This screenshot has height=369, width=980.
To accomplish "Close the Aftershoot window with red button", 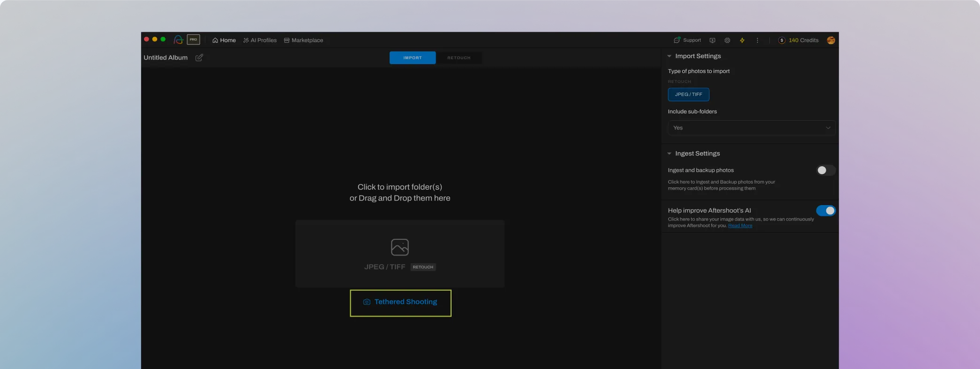I will point(146,39).
